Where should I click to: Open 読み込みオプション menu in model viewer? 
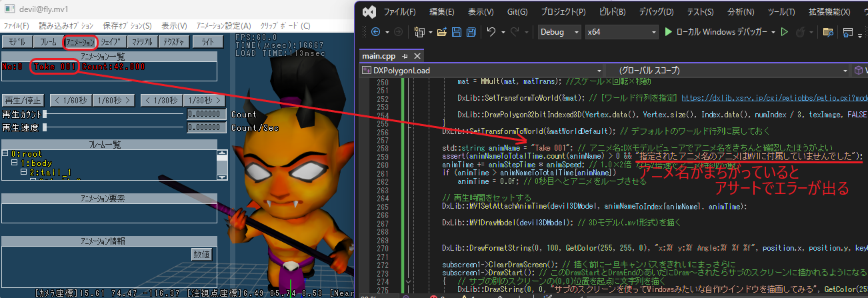tap(65, 25)
